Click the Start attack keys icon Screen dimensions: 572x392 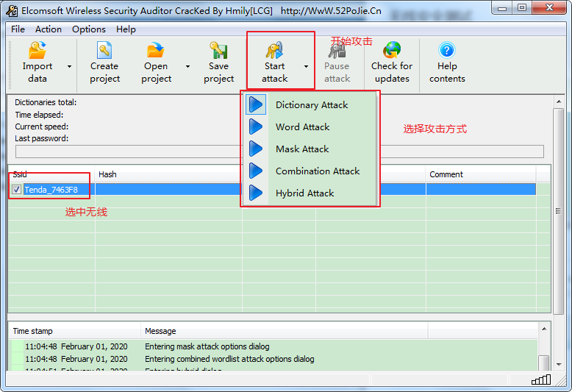tap(274, 50)
